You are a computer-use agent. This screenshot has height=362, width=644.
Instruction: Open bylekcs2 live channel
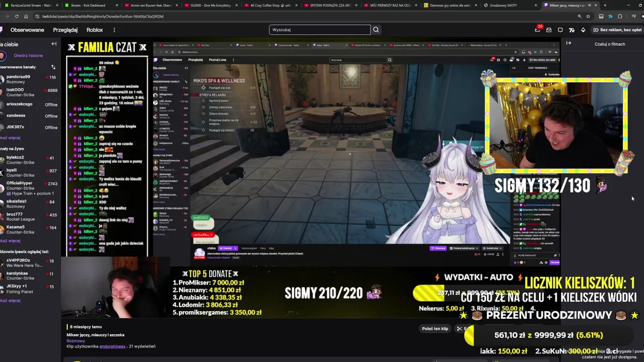click(30, 160)
